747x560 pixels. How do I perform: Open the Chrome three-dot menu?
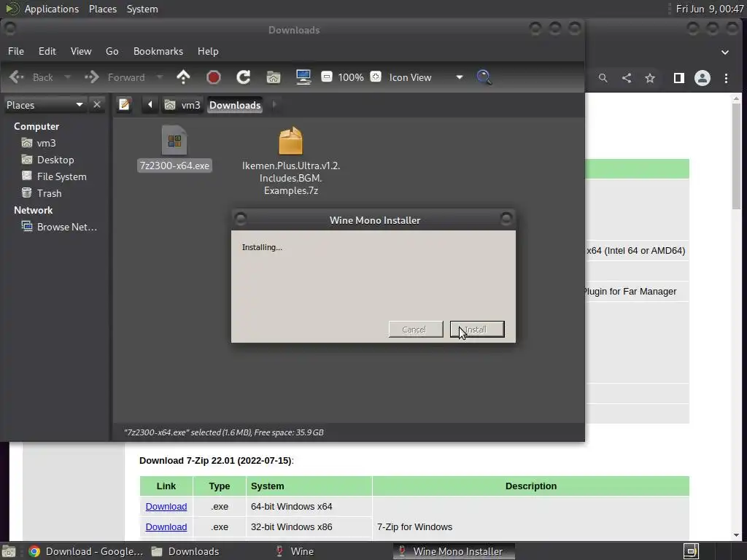726,78
